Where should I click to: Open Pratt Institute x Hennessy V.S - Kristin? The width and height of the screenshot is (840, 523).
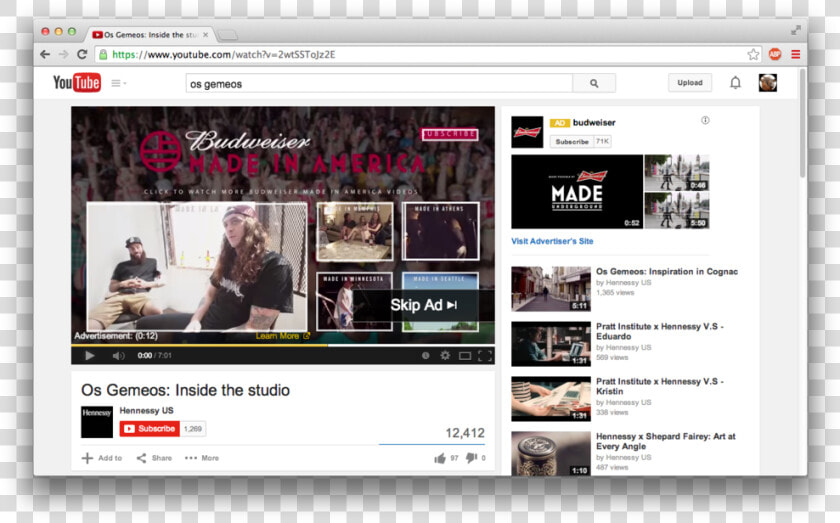660,386
